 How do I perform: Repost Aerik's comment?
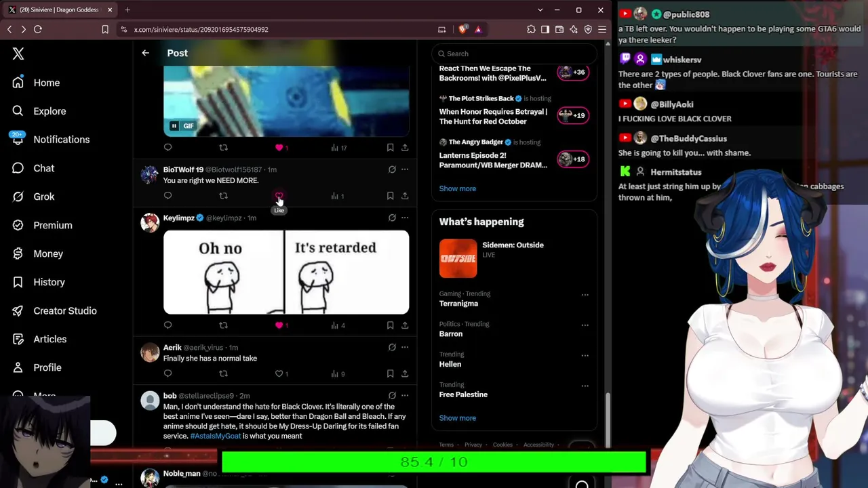point(223,373)
